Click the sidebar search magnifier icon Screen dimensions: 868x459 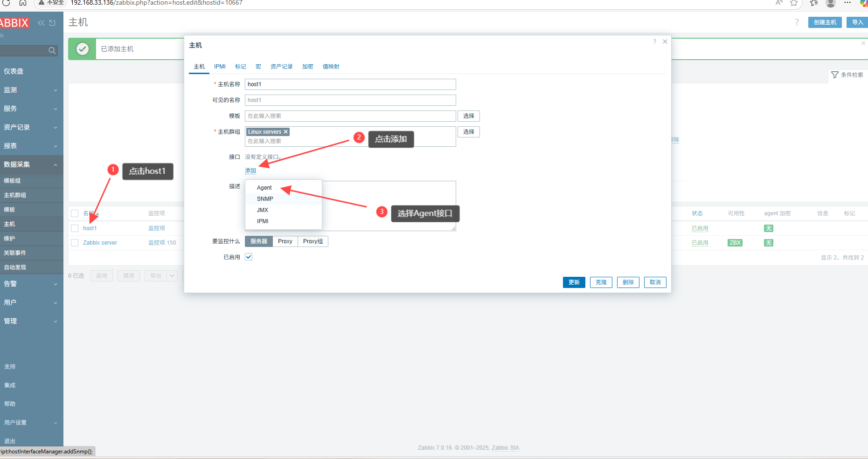52,50
